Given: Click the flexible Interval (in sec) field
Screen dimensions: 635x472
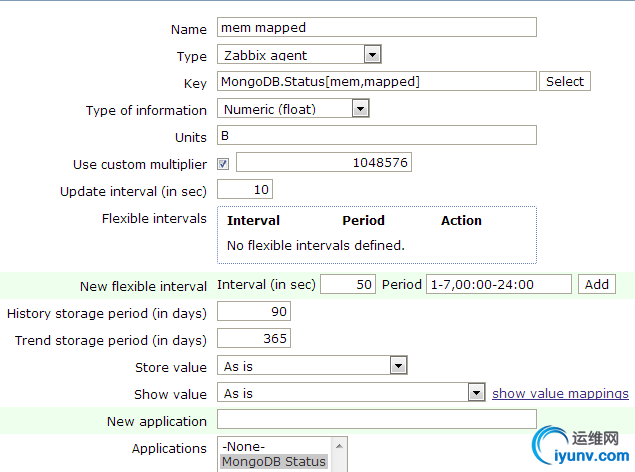Looking at the screenshot, I should 348,284.
